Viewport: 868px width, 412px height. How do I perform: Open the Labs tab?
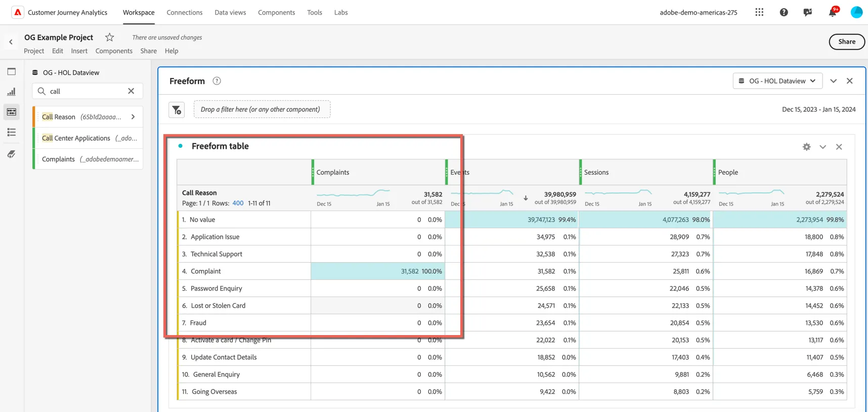[341, 12]
